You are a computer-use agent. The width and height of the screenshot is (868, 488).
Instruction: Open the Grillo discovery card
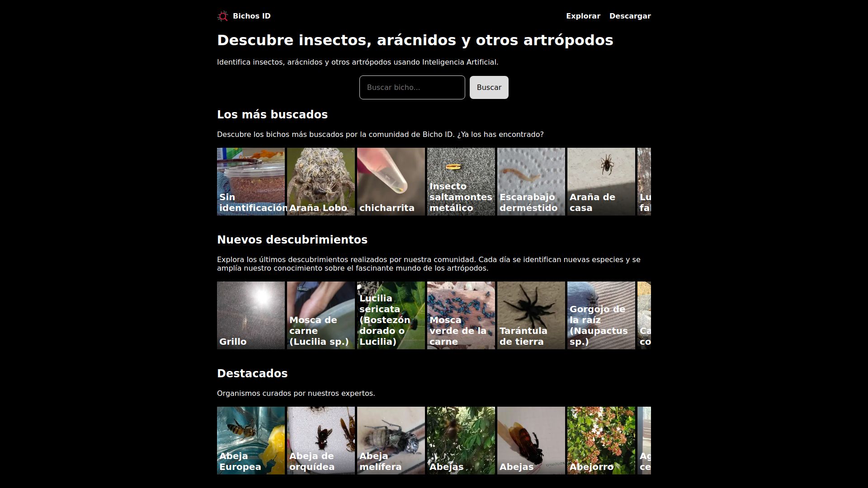(x=250, y=315)
